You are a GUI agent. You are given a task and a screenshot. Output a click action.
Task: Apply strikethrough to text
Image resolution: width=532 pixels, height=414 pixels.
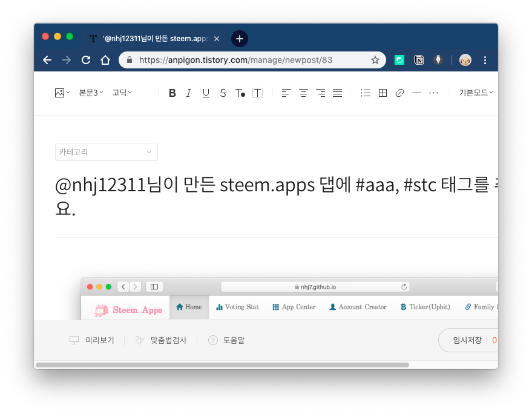(223, 93)
